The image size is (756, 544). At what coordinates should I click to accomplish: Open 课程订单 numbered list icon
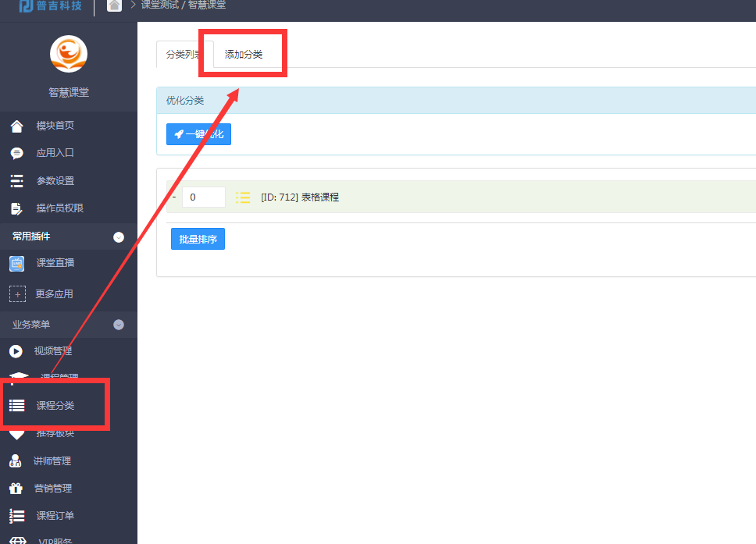pyautogui.click(x=17, y=516)
